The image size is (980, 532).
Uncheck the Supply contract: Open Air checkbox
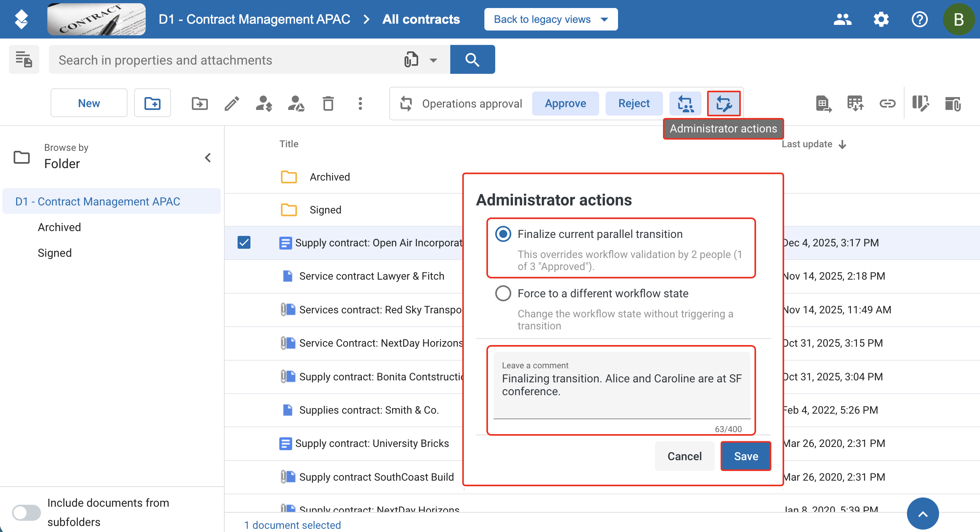coord(244,242)
